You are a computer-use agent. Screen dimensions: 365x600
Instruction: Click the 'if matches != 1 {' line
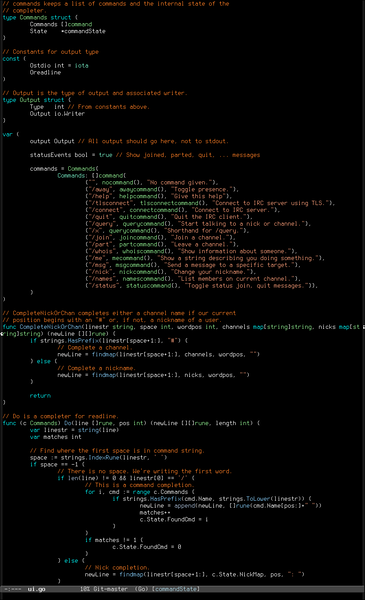(114, 541)
